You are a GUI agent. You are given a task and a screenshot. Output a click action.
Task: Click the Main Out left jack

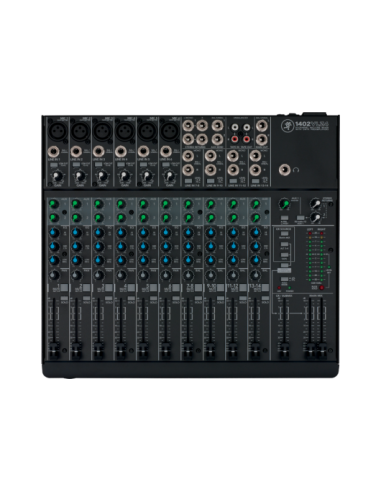(x=262, y=126)
